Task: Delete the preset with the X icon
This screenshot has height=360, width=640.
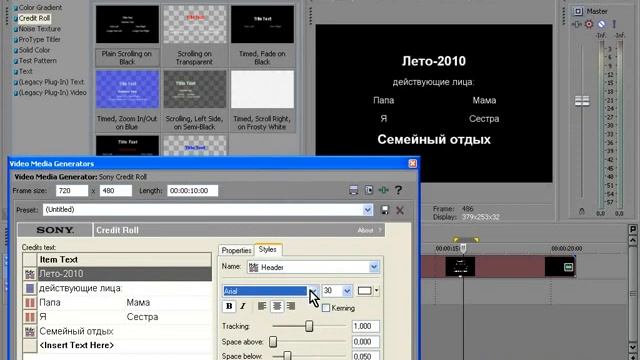Action: [x=400, y=210]
